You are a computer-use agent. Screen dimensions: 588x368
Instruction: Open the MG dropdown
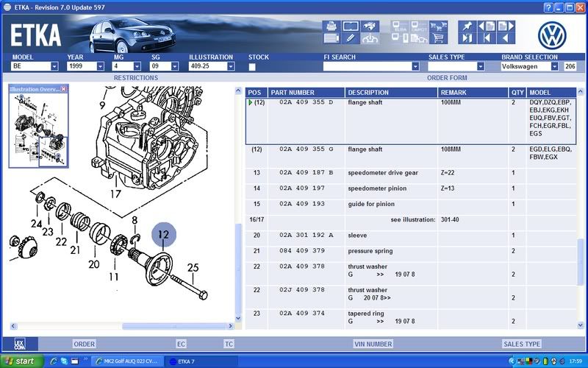tap(137, 66)
